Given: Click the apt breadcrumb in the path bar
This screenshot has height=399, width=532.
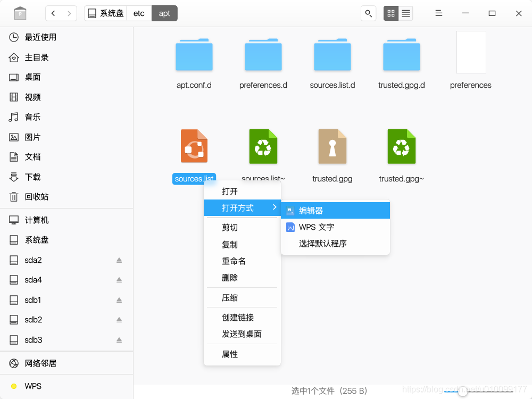Looking at the screenshot, I should point(164,13).
